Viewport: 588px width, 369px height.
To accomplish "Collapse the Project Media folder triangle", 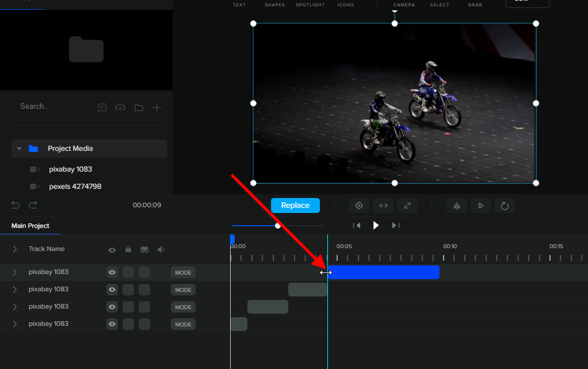I will 19,149.
